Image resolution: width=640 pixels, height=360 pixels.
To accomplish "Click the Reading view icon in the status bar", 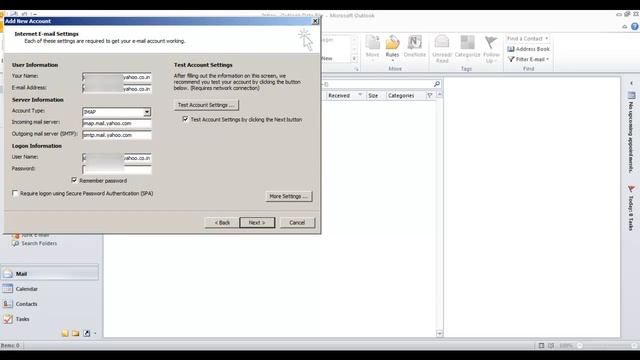I will click(x=551, y=346).
